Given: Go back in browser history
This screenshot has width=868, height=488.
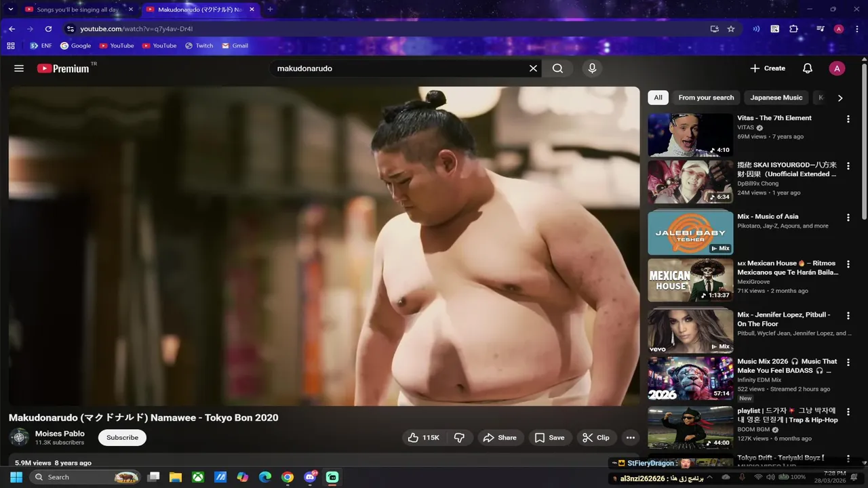Looking at the screenshot, I should (x=12, y=29).
